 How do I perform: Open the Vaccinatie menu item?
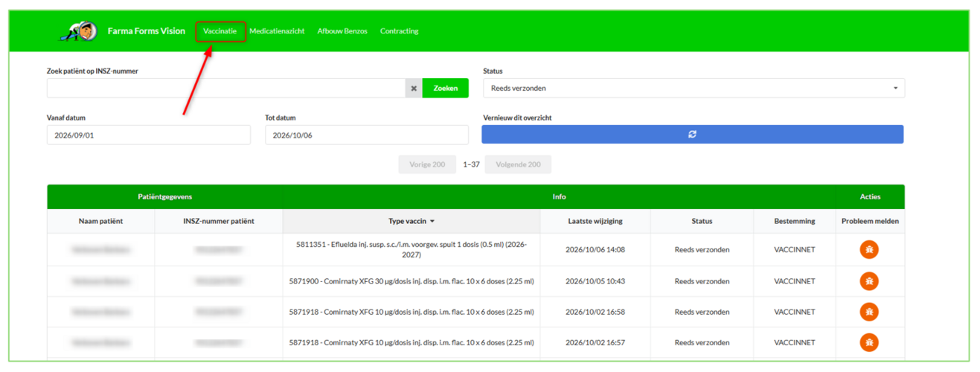pyautogui.click(x=220, y=31)
